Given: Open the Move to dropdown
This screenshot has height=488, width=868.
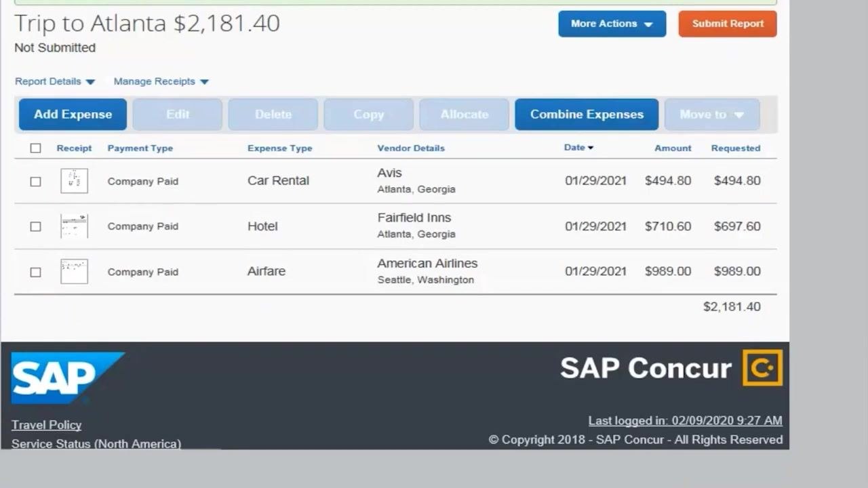Looking at the screenshot, I should (x=712, y=115).
